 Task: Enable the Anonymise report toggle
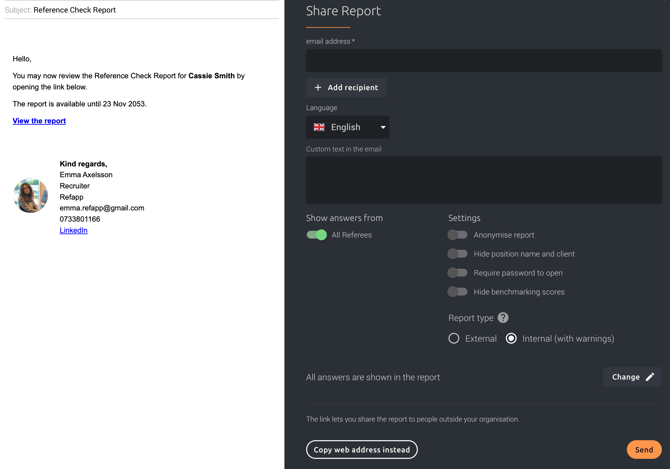457,235
